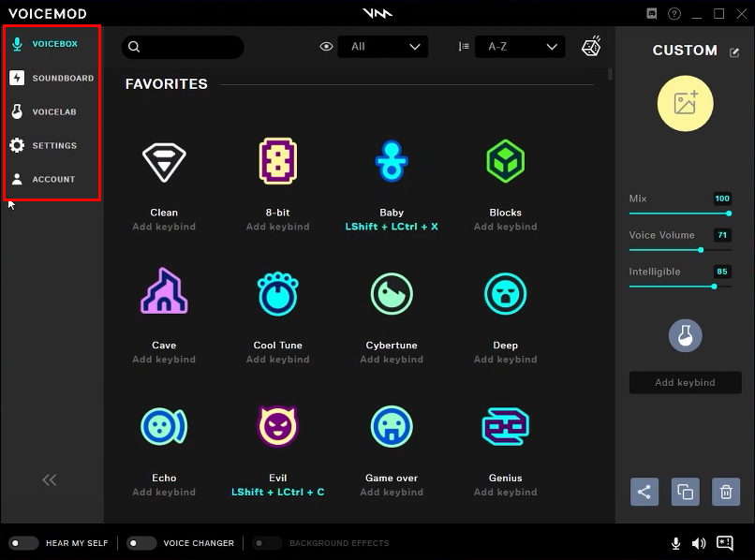Adjust the Intelligible slider
The height and width of the screenshot is (560, 755).
pyautogui.click(x=680, y=287)
